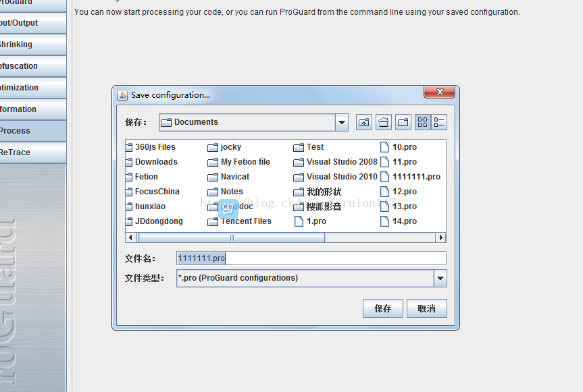Image resolution: width=583 pixels, height=392 pixels.
Task: Select the 搜狐影音 folder
Action: click(318, 206)
